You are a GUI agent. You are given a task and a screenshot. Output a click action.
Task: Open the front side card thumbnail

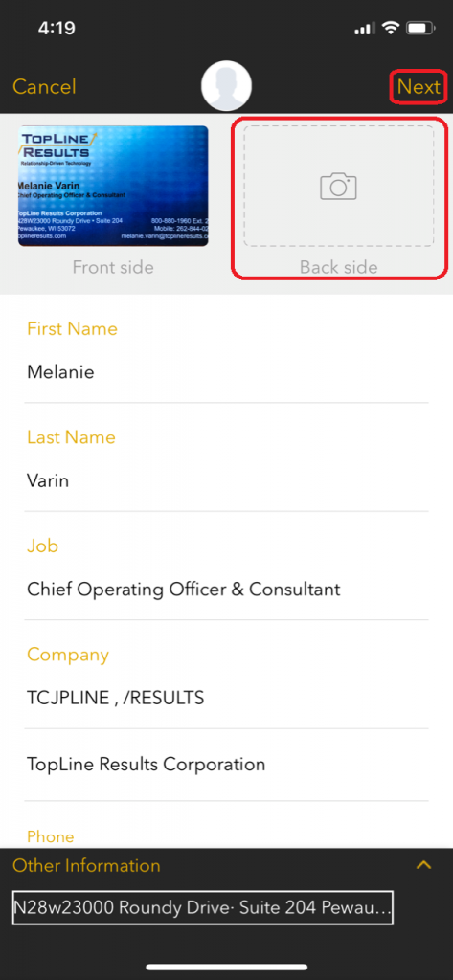pos(113,187)
